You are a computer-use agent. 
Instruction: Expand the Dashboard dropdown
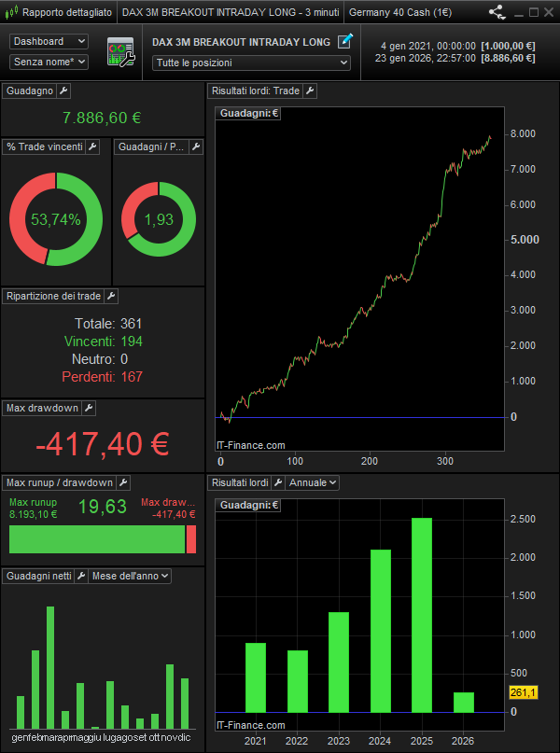pos(49,42)
